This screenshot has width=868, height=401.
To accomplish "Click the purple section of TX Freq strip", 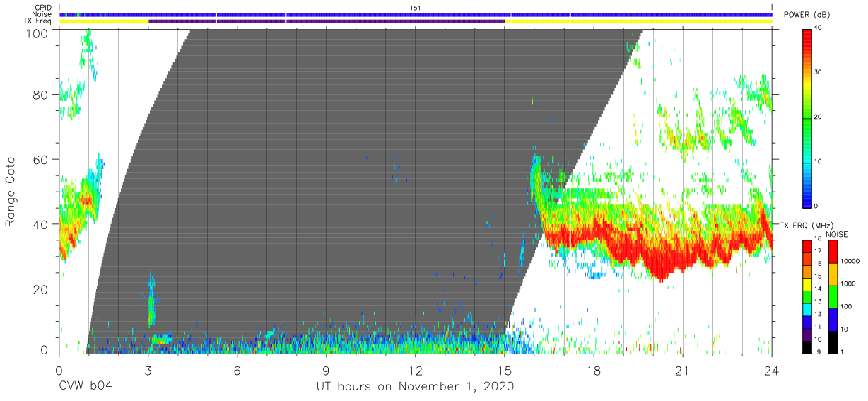I will coord(327,21).
